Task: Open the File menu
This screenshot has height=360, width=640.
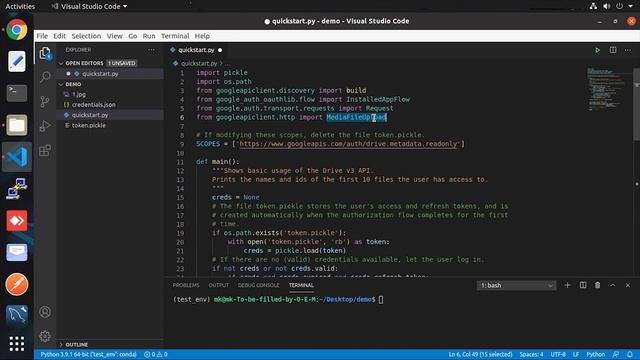Action: click(x=42, y=36)
